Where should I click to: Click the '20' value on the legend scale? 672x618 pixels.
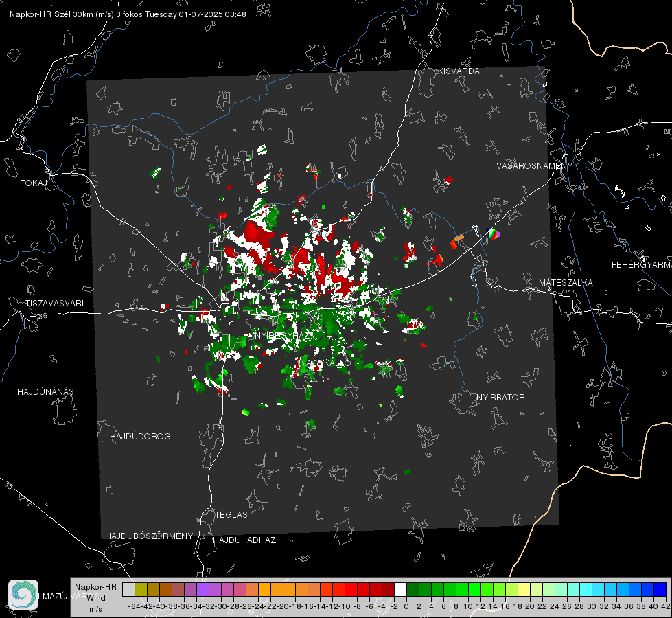tap(530, 606)
